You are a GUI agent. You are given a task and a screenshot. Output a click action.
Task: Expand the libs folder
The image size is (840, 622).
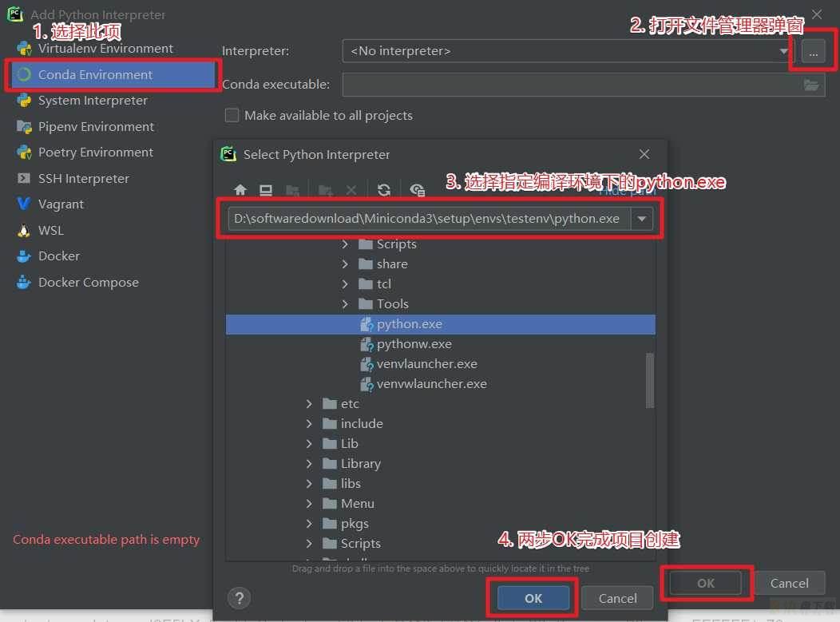309,484
